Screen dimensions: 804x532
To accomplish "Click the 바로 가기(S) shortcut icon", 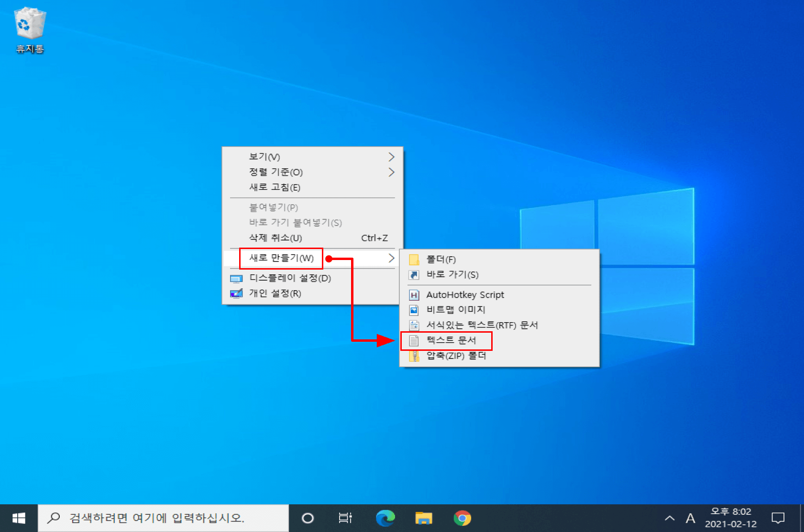I will (414, 275).
